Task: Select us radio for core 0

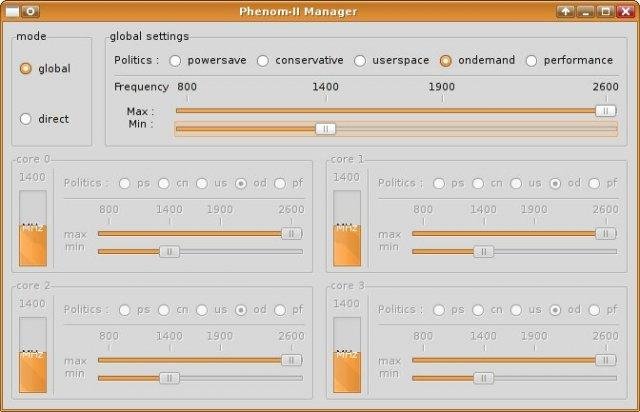Action: [x=202, y=183]
